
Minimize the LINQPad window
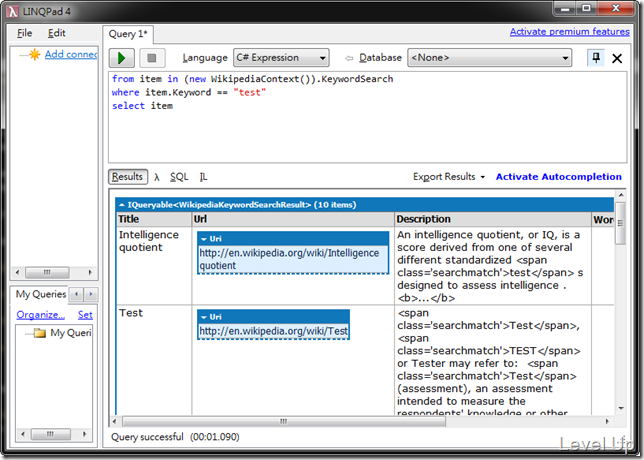[565, 8]
